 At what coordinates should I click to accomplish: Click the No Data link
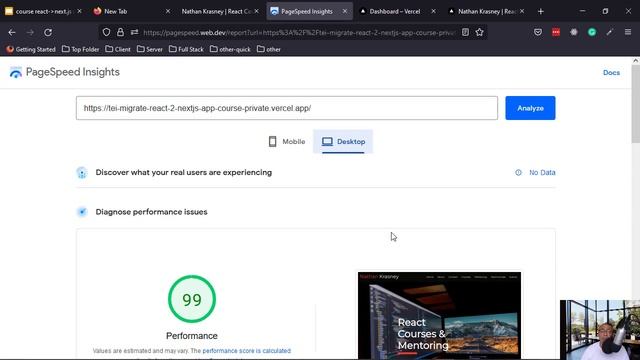[x=542, y=173]
